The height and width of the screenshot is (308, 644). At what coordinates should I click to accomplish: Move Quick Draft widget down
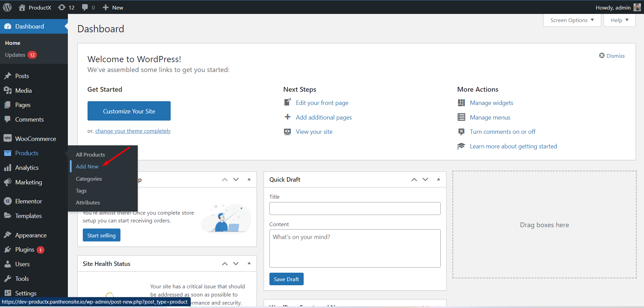point(425,180)
